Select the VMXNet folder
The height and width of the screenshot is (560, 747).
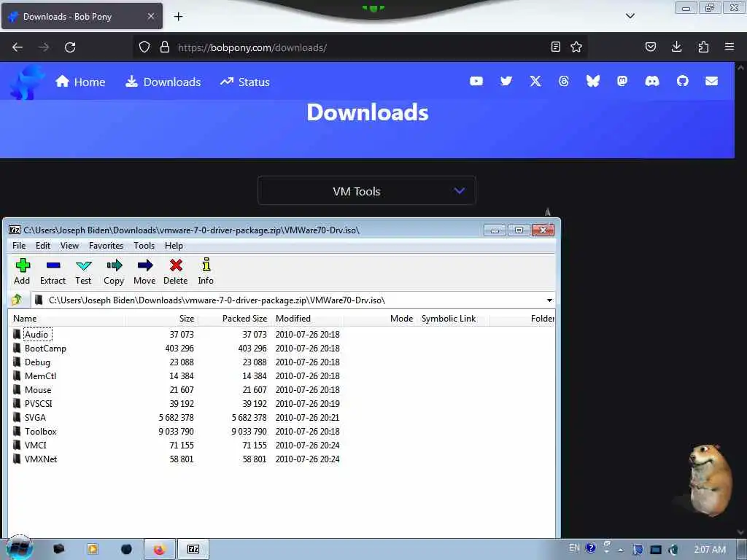coord(41,459)
